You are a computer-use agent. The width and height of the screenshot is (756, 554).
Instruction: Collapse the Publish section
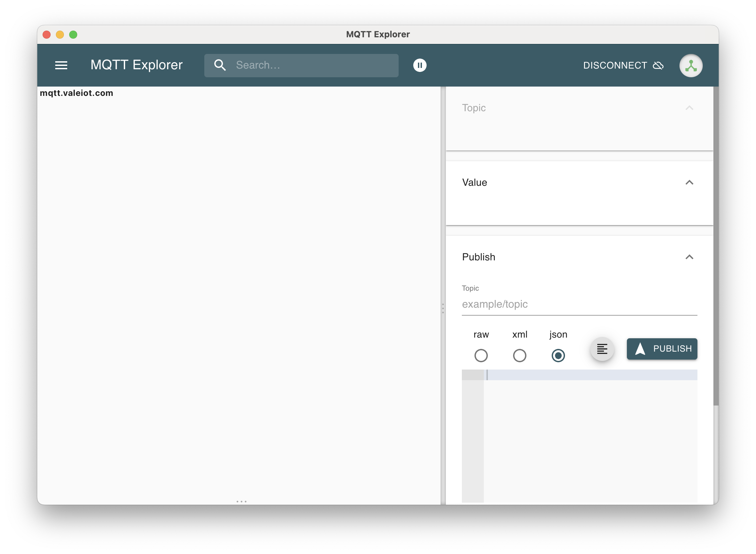click(689, 257)
